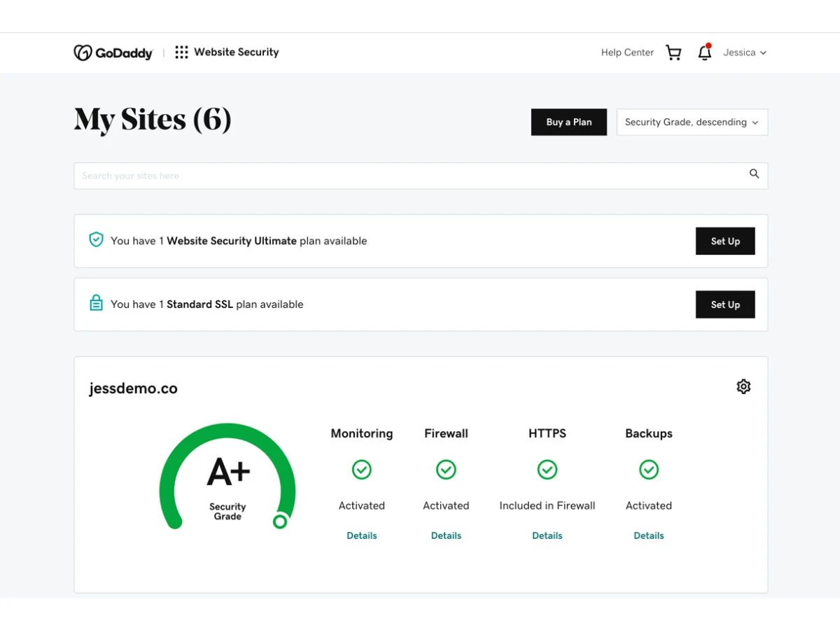Open the shopping cart
840x630 pixels.
point(673,52)
